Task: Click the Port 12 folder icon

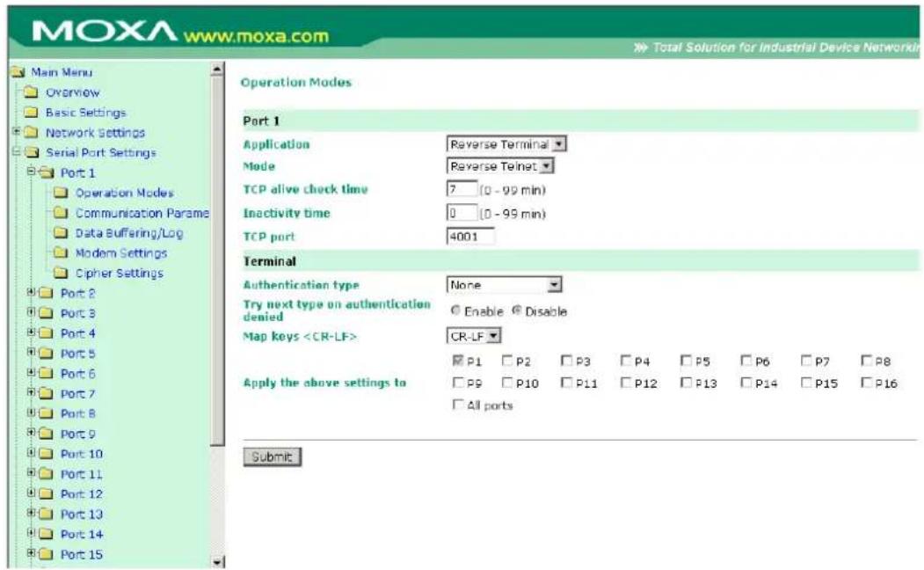Action: pos(46,494)
